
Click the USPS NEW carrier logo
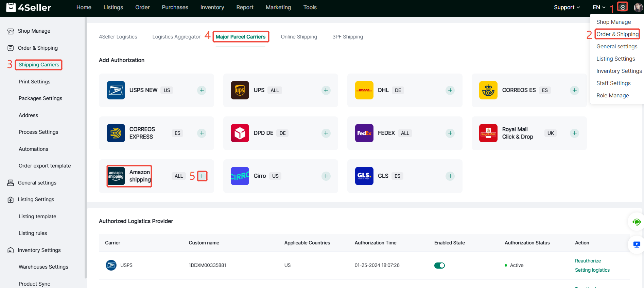pos(116,90)
